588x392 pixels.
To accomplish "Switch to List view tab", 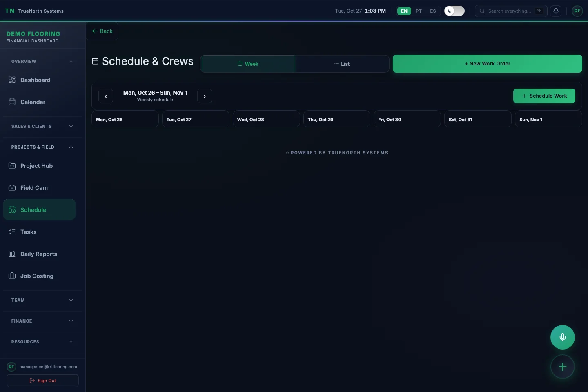I will click(x=341, y=64).
